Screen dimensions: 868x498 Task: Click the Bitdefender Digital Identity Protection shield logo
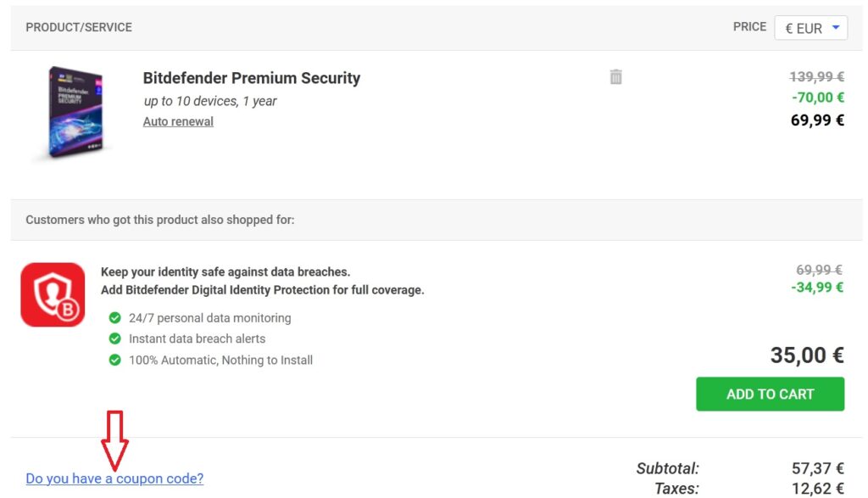pos(53,295)
